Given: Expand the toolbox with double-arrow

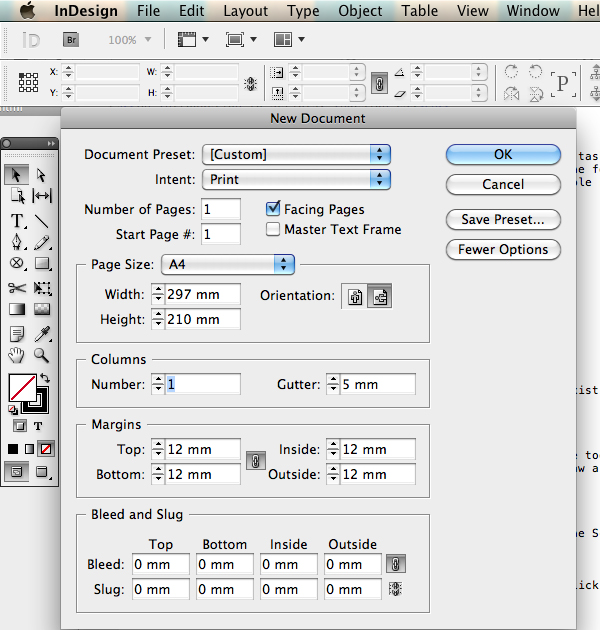Looking at the screenshot, I should pyautogui.click(x=51, y=143).
